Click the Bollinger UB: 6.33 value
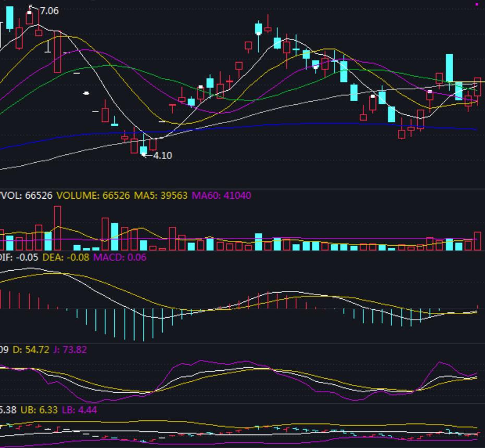This screenshot has width=485, height=448. [x=39, y=410]
